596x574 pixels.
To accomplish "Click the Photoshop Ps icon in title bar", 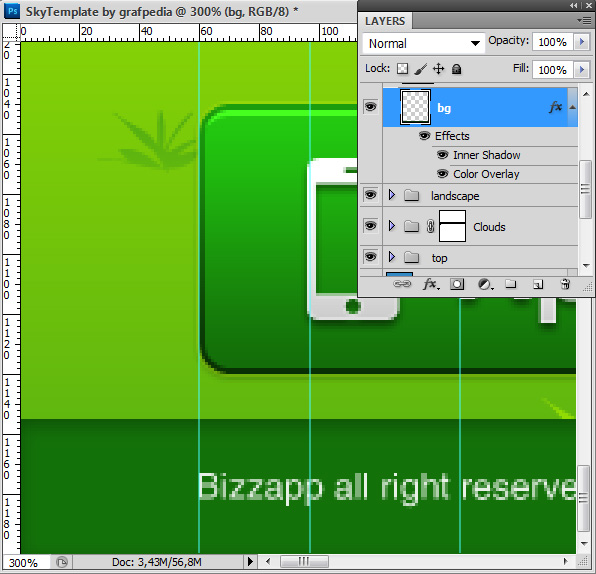I will tap(12, 11).
